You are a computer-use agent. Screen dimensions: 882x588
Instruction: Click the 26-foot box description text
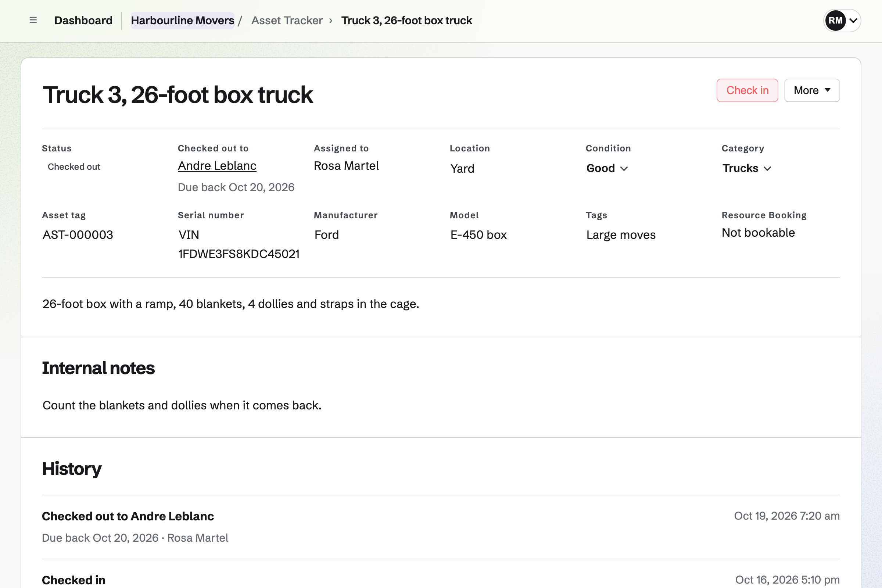pos(231,304)
